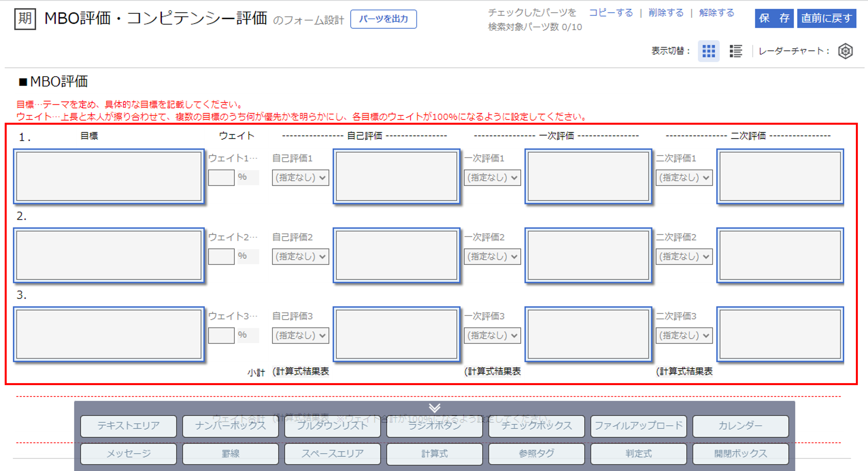Screen dimensions: 868x471
Task: Open the 二次評価3 rating dropdown
Action: coord(684,335)
